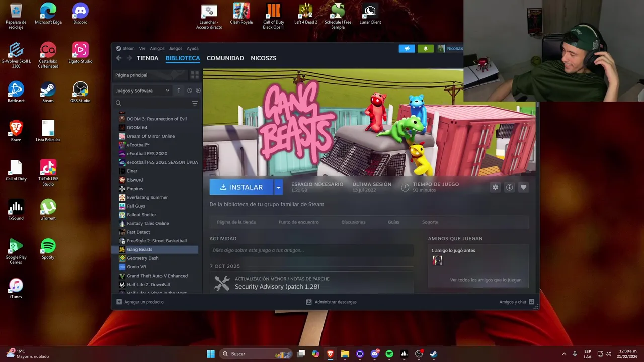
Task: Open Soporte link
Action: click(430, 222)
